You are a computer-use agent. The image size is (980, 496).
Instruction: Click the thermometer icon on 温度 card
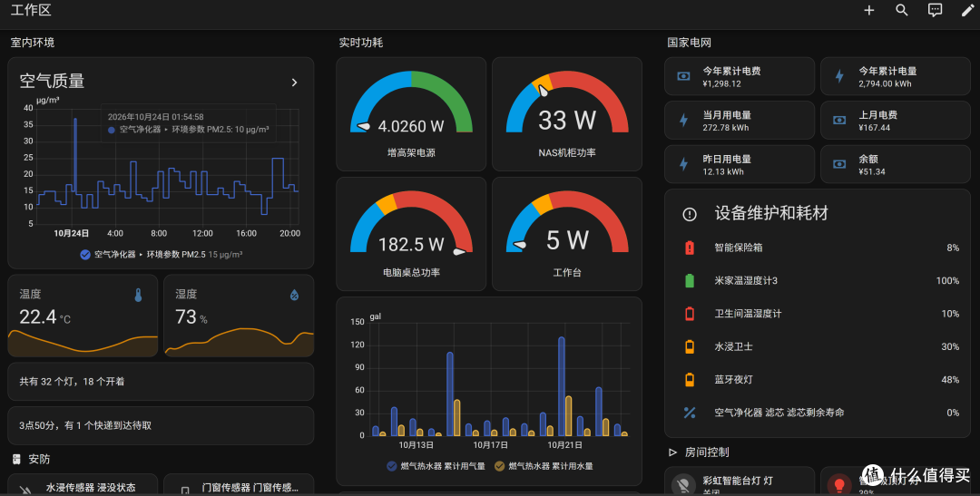coord(139,296)
